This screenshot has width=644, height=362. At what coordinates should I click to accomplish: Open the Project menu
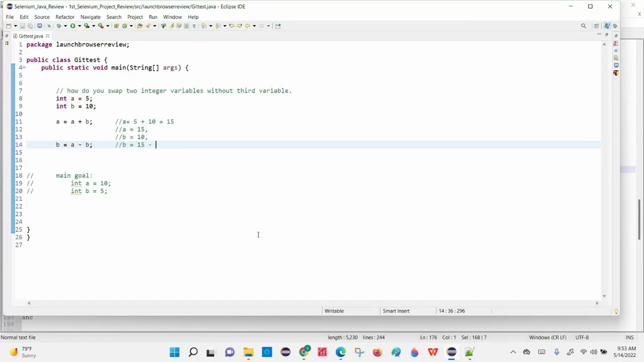click(x=135, y=17)
